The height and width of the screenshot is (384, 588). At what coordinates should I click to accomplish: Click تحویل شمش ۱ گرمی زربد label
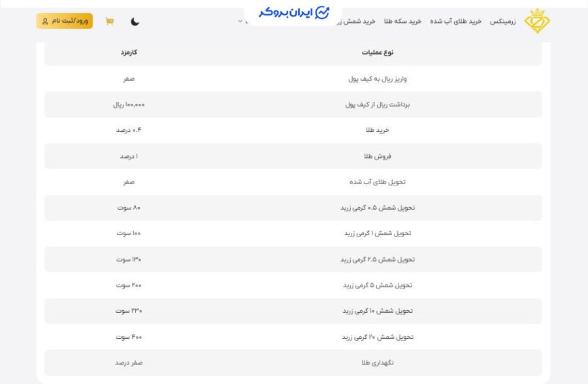point(378,234)
